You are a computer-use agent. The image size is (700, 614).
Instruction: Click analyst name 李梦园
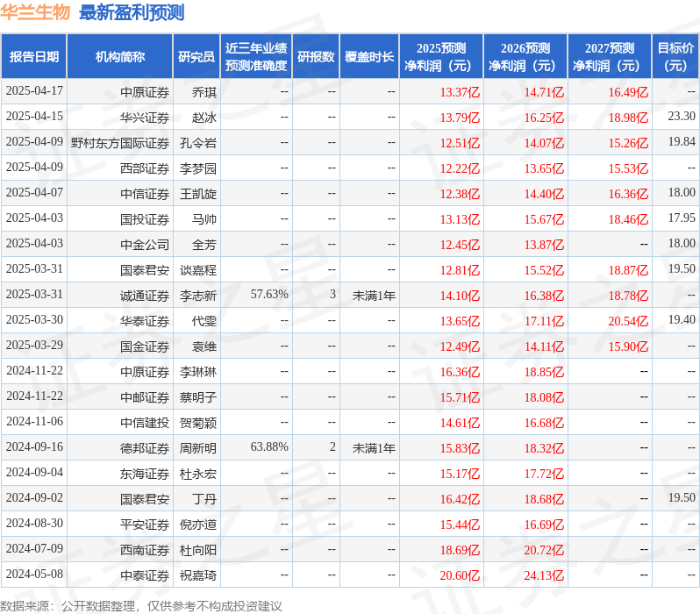pos(197,168)
